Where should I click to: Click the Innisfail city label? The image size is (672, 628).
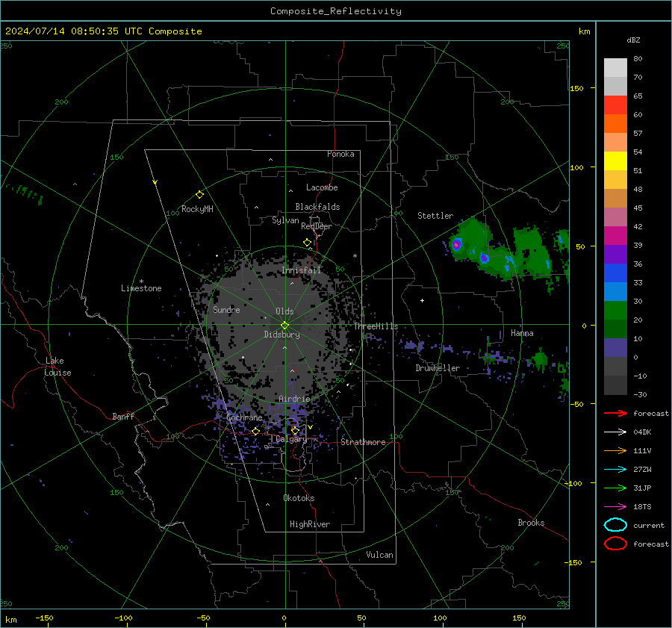click(x=302, y=270)
